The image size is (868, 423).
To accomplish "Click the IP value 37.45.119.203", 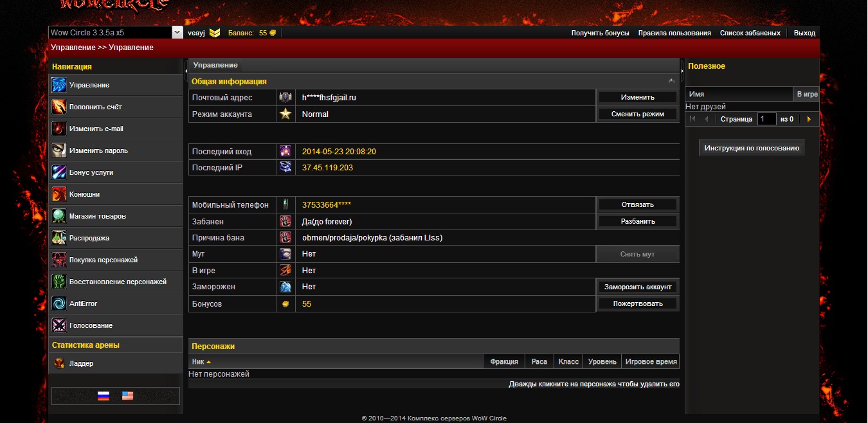I will (x=327, y=167).
